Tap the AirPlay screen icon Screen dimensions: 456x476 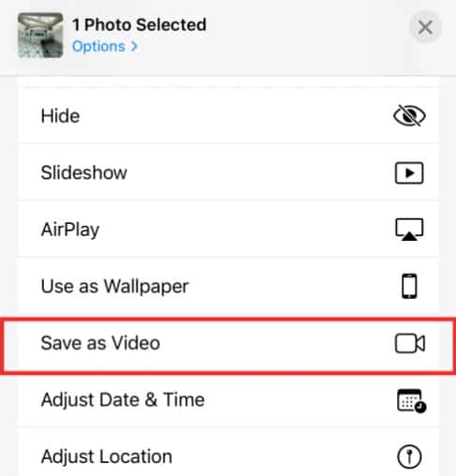(409, 230)
